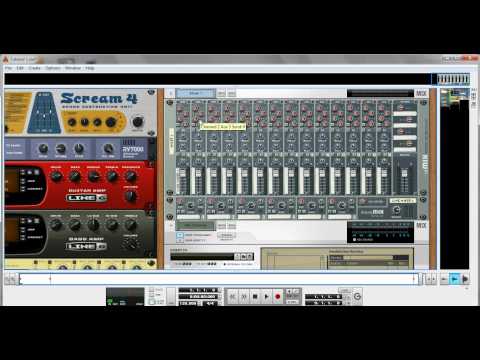Click the Scream 4 blue Body display
Image resolution: width=480 pixels, height=360 pixels.
44,113
